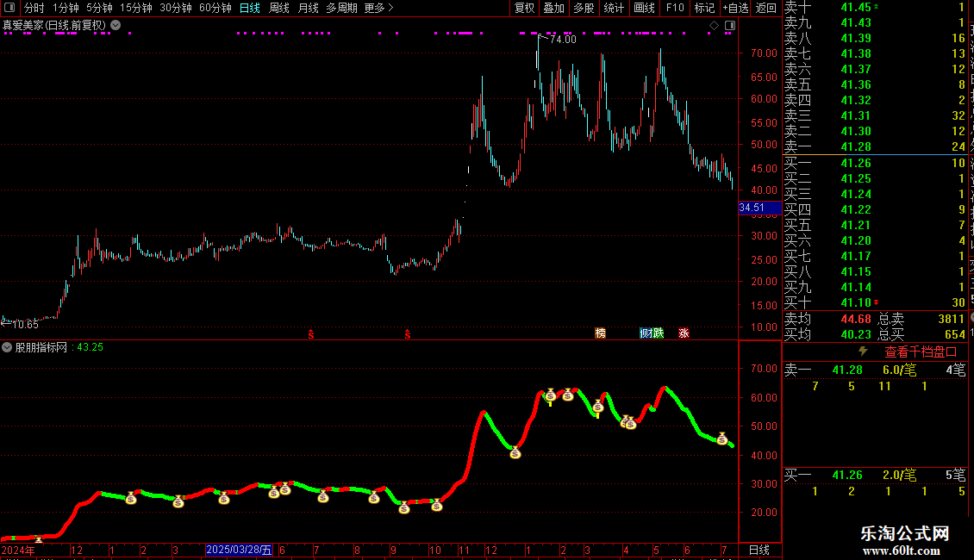Viewport: 974px width, 560px height.
Task: Click the 总买 654 value
Action: click(955, 334)
